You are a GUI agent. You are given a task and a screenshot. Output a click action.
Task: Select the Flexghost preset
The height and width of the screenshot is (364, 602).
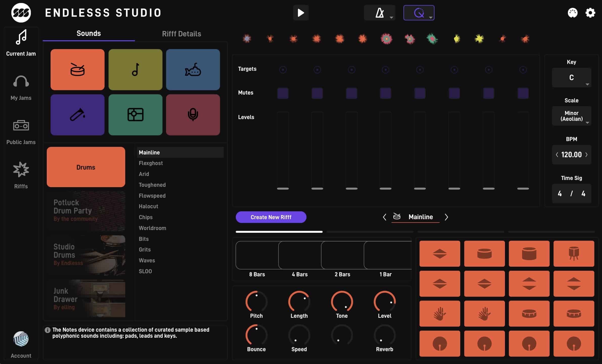[x=180, y=163]
